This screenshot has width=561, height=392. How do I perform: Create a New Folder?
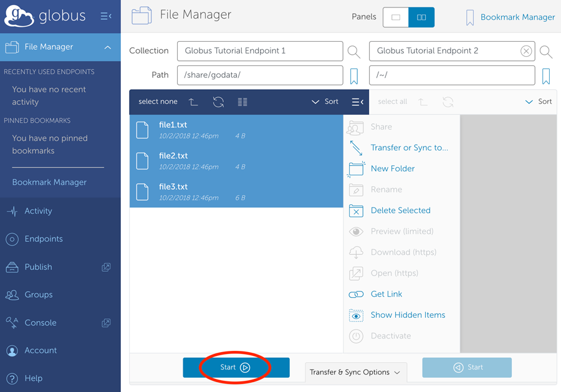[x=393, y=168]
